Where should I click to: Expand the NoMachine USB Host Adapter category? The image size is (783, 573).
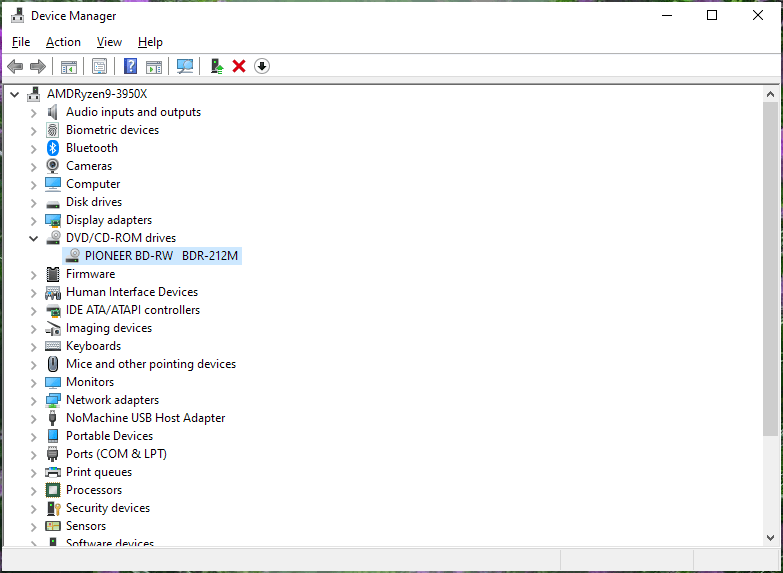(33, 418)
